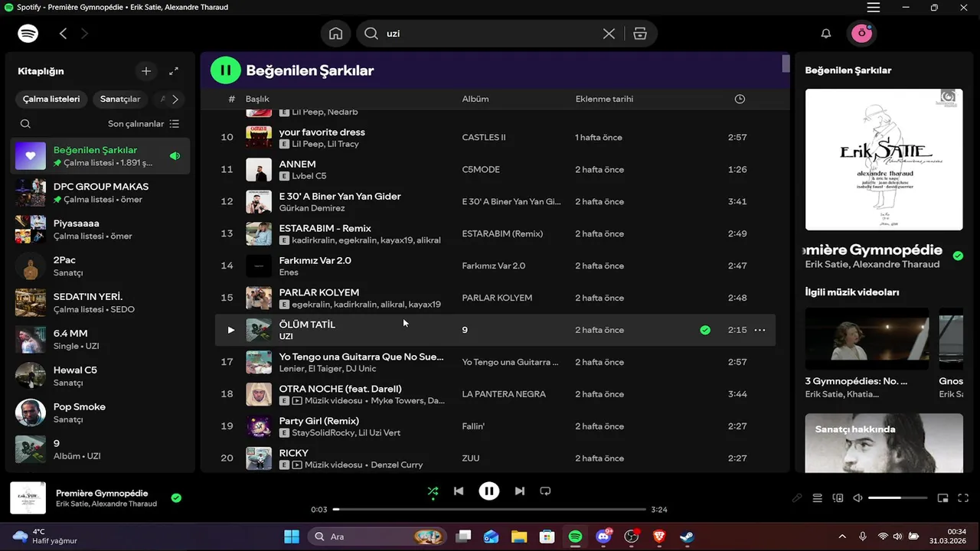Open more options for ÖLÜM TATİL

(759, 330)
